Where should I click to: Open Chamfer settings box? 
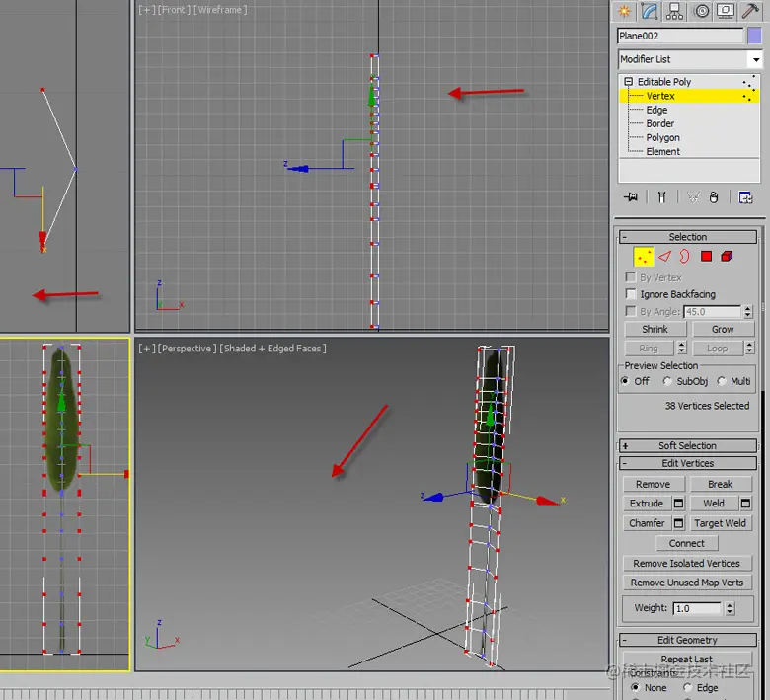coord(678,523)
